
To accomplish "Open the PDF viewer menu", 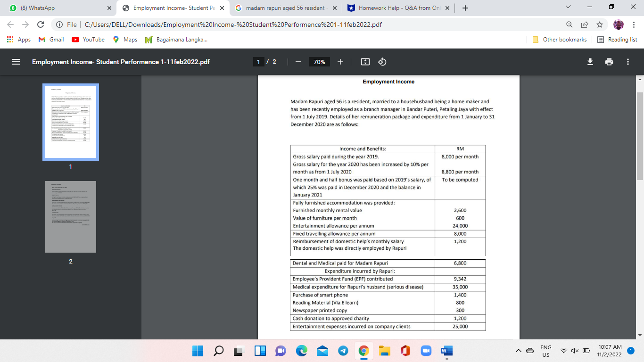I will [x=16, y=61].
